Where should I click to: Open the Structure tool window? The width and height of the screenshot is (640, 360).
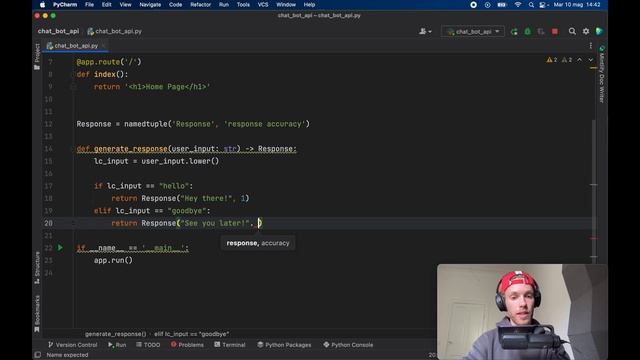tap(37, 267)
